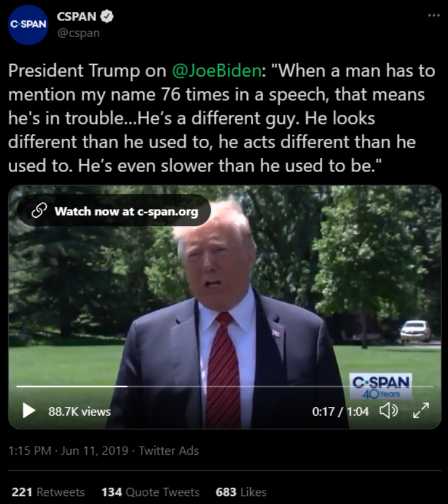The width and height of the screenshot is (448, 504).
Task: Seek along the video progress bar
Action: pyautogui.click(x=225, y=386)
